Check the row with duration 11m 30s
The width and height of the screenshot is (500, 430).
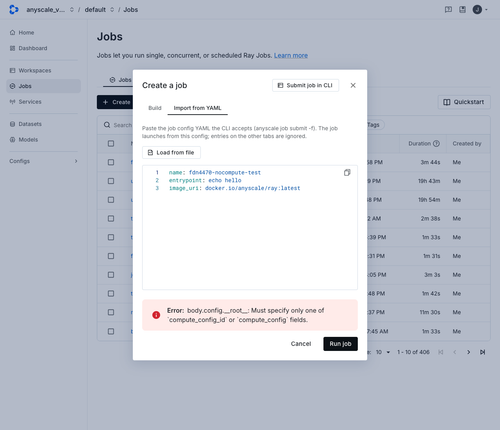[x=111, y=312]
